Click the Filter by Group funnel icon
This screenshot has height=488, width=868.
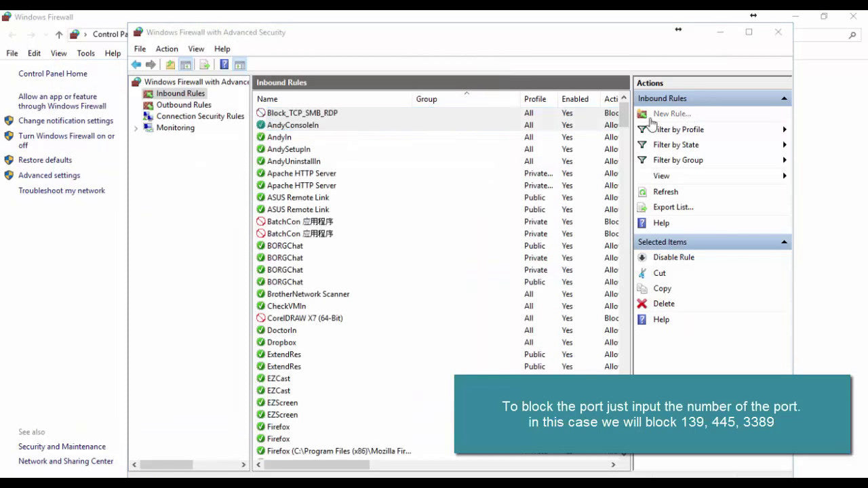coord(642,161)
